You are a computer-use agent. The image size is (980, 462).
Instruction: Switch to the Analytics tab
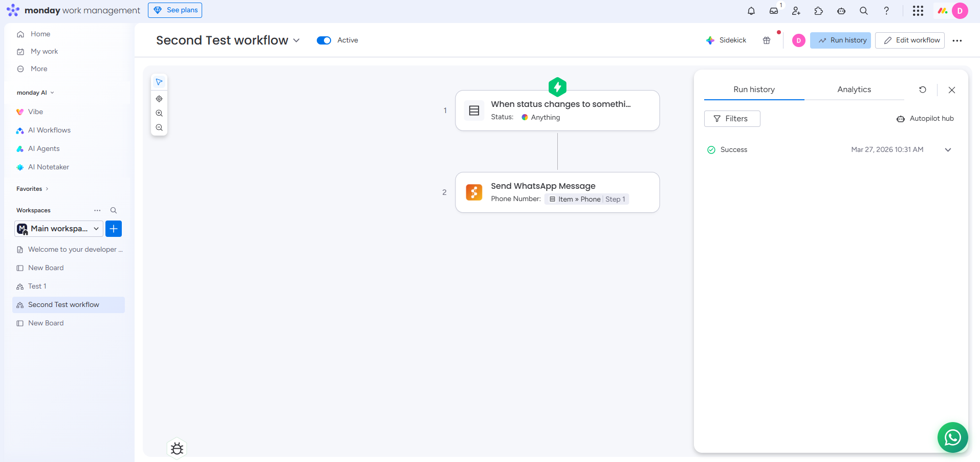coord(854,90)
